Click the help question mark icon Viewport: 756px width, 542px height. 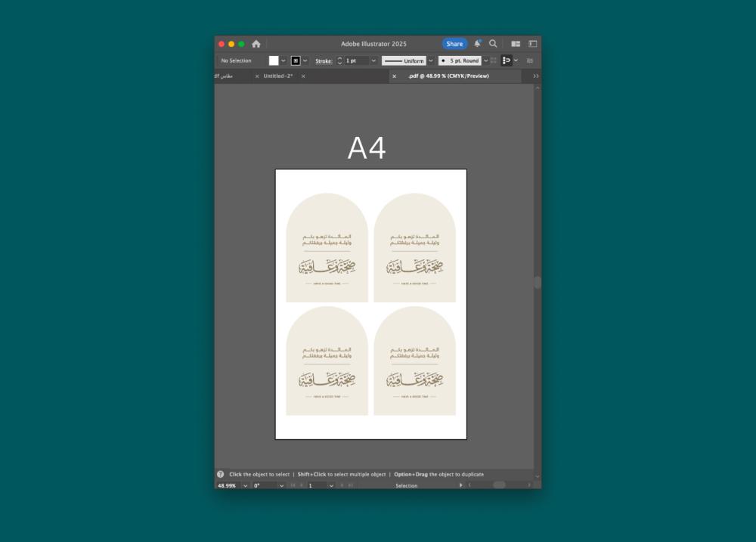220,474
